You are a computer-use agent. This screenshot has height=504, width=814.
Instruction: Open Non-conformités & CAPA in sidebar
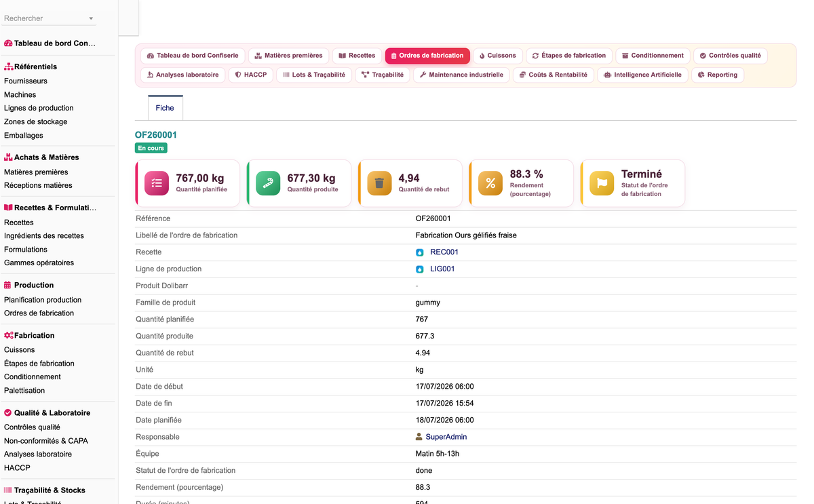[46, 441]
